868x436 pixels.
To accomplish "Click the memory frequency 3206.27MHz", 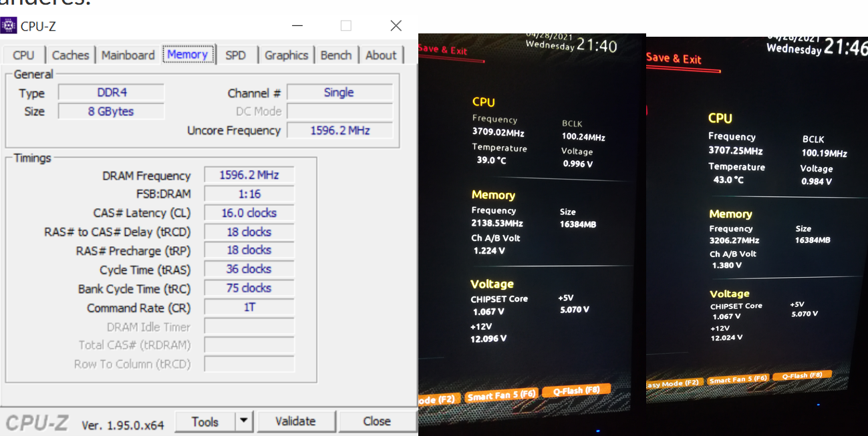I will 734,240.
